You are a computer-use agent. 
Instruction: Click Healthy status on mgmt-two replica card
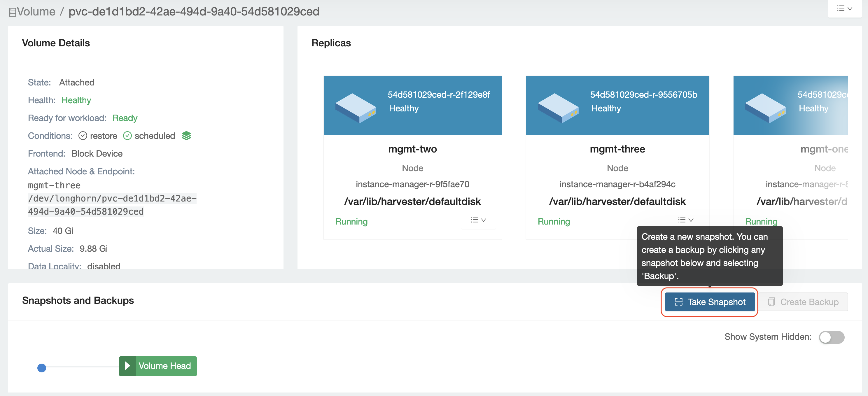click(404, 108)
